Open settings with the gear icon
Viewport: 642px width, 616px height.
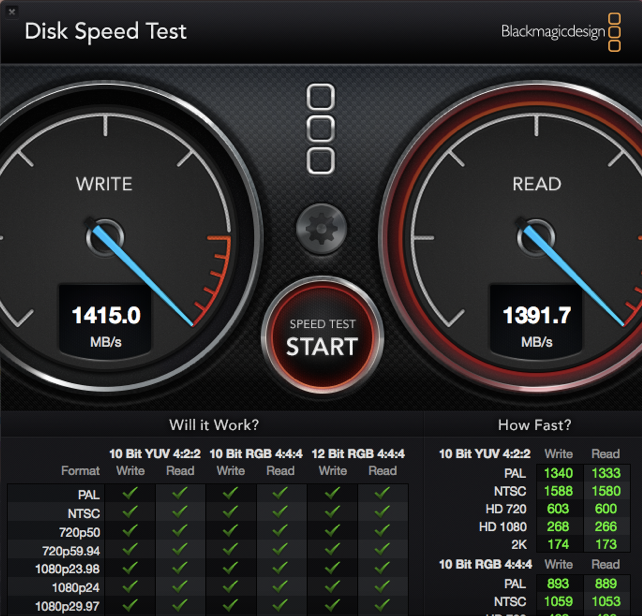pyautogui.click(x=321, y=229)
